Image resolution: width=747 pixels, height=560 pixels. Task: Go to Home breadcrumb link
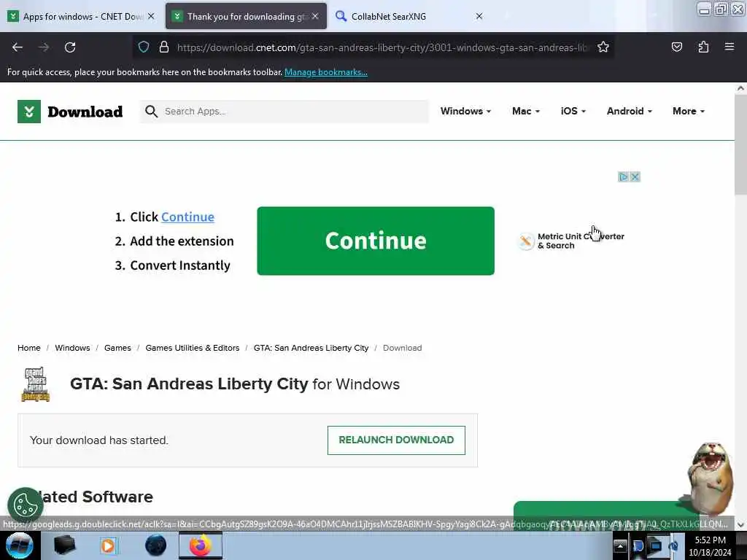(x=29, y=348)
